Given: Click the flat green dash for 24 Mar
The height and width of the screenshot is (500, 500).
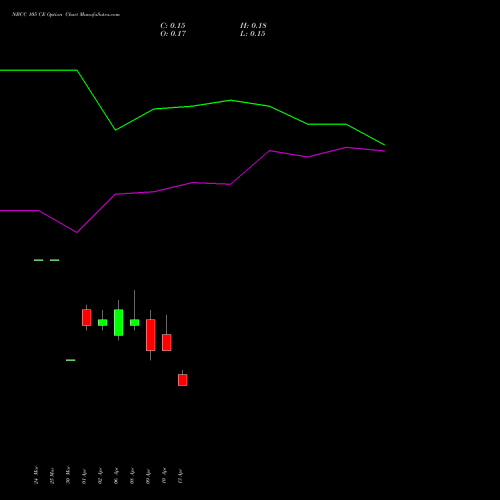Looking at the screenshot, I should point(39,260).
